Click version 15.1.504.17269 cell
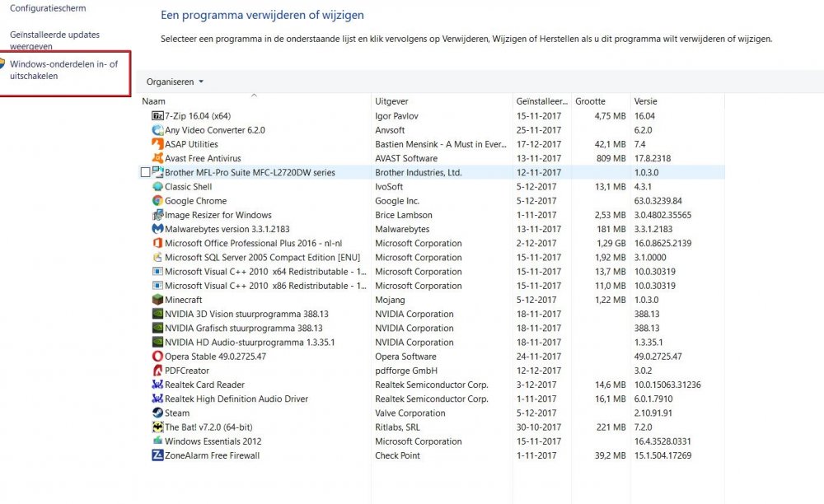This screenshot has width=824, height=504. (662, 455)
